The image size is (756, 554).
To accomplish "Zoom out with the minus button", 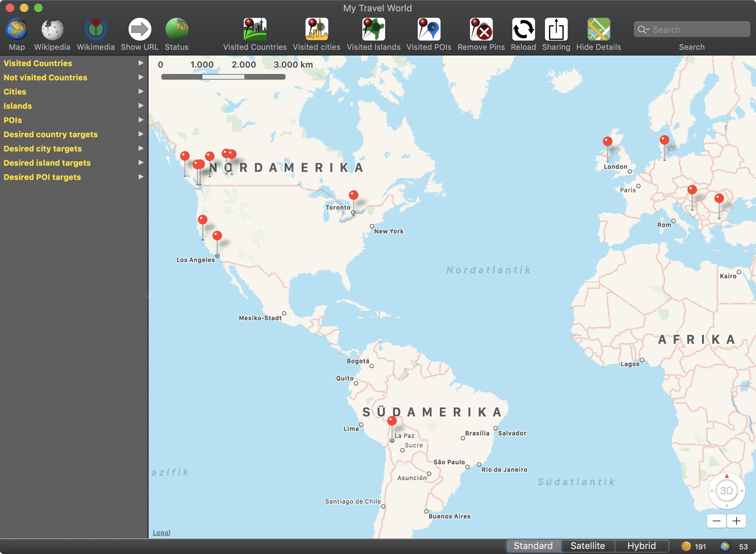I will [x=717, y=521].
